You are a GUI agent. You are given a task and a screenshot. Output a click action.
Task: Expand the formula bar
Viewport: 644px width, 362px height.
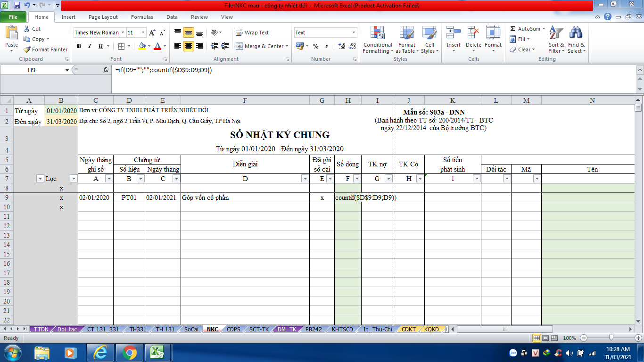[x=639, y=70]
